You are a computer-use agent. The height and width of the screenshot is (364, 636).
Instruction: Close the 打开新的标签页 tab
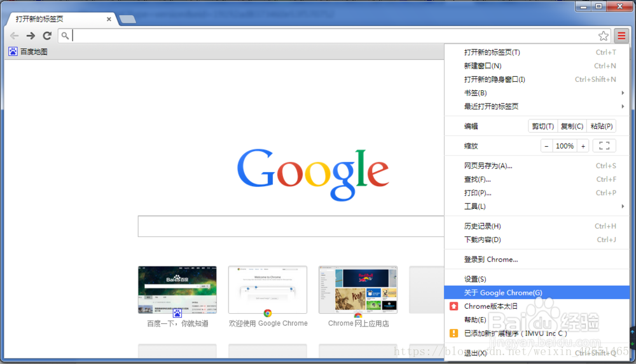pos(109,19)
